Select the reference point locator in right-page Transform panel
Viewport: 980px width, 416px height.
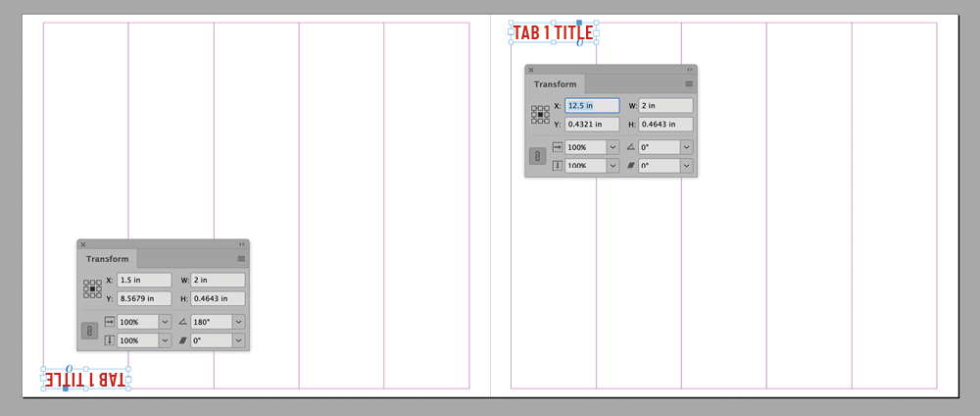point(541,115)
